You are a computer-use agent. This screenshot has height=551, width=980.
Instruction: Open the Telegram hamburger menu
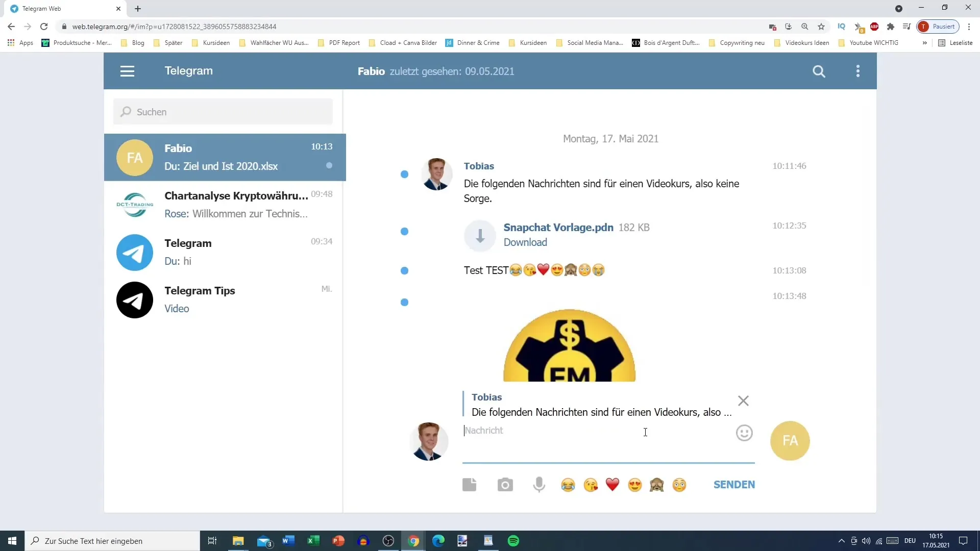pos(127,71)
